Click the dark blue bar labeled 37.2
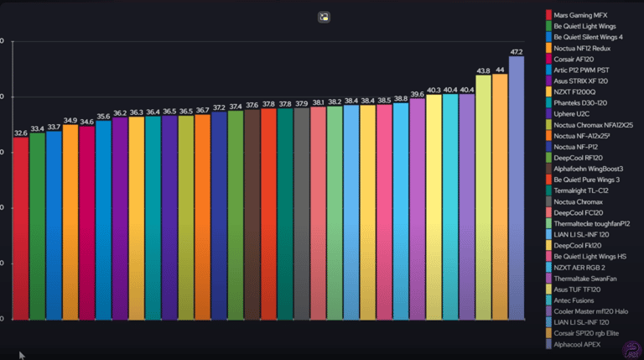644x360 pixels. [x=219, y=216]
